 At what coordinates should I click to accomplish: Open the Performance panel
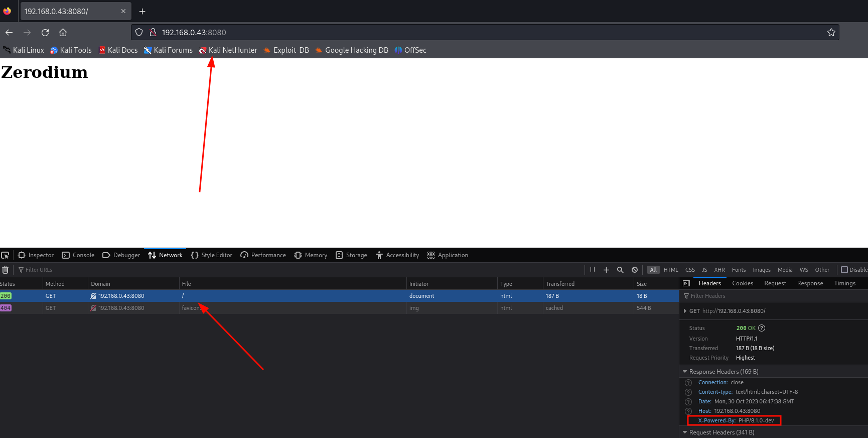(263, 255)
